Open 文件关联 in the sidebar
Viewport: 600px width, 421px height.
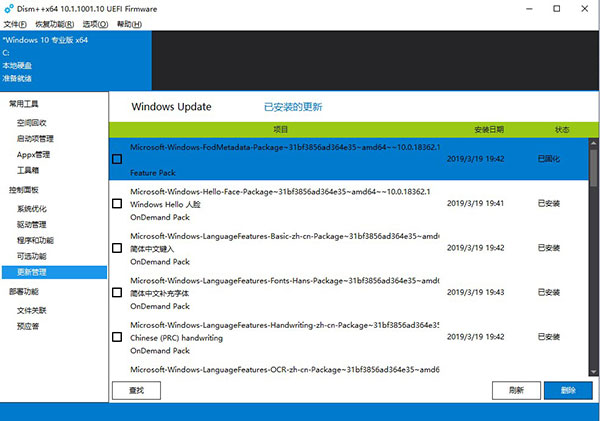(31, 310)
